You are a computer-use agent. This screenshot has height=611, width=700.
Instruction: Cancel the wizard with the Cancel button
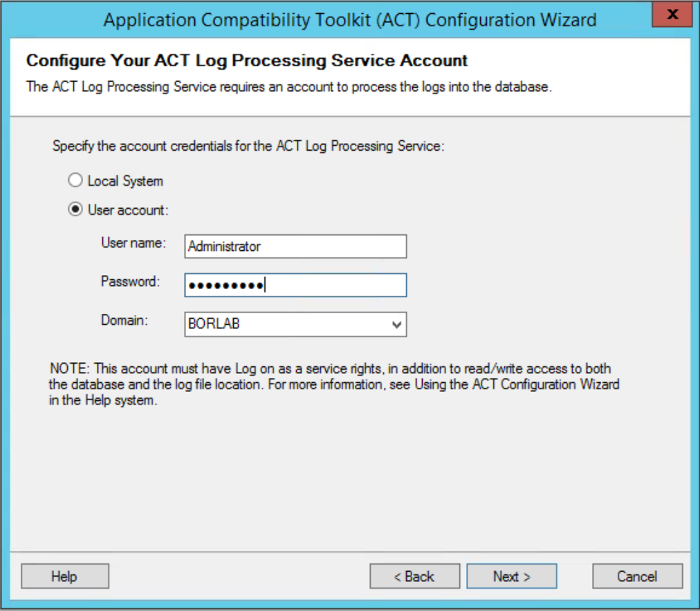click(x=637, y=576)
